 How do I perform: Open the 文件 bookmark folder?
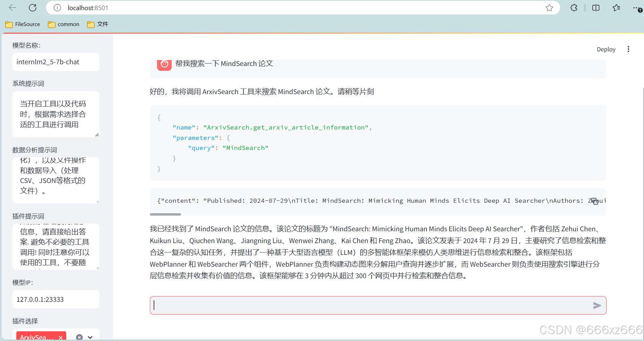(98, 24)
